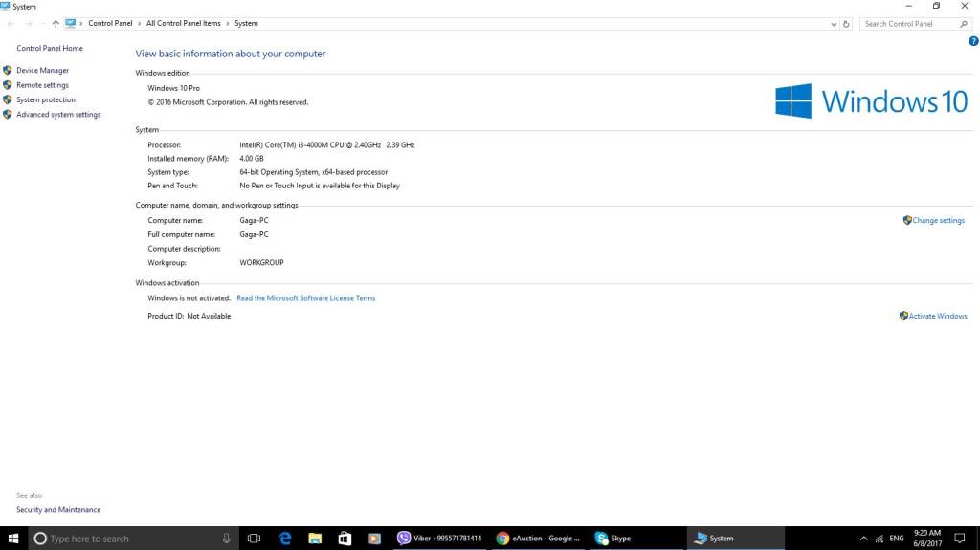The width and height of the screenshot is (980, 550).
Task: Click the Forward navigation arrow
Action: (29, 24)
